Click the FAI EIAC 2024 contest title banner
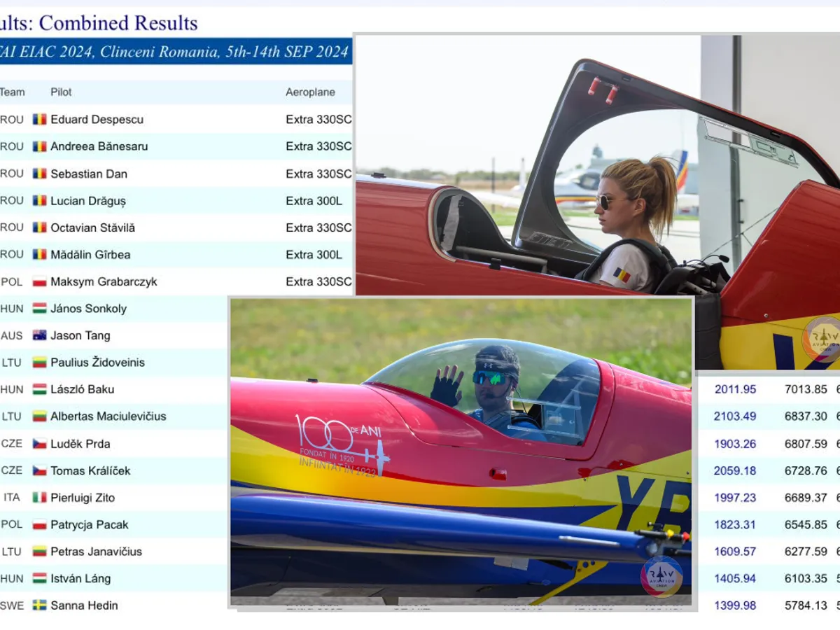Image resolution: width=840 pixels, height=630 pixels. (x=175, y=52)
